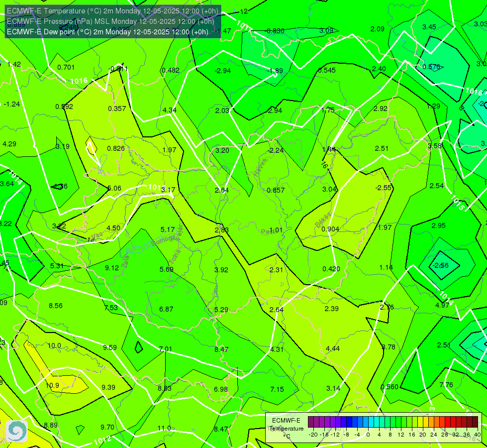This screenshot has height=448, width=487.
Task: Click the "ECMWF-E Temperature °C" legend title
Action: [x=287, y=429]
